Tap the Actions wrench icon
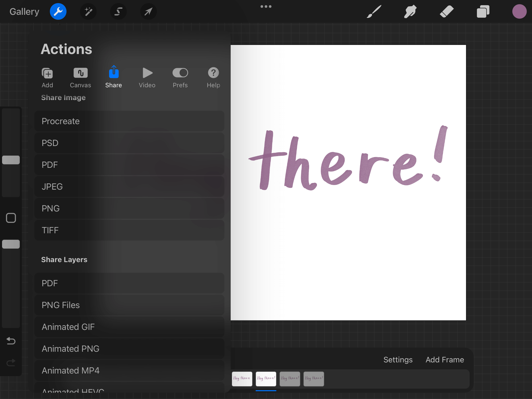 point(58,11)
